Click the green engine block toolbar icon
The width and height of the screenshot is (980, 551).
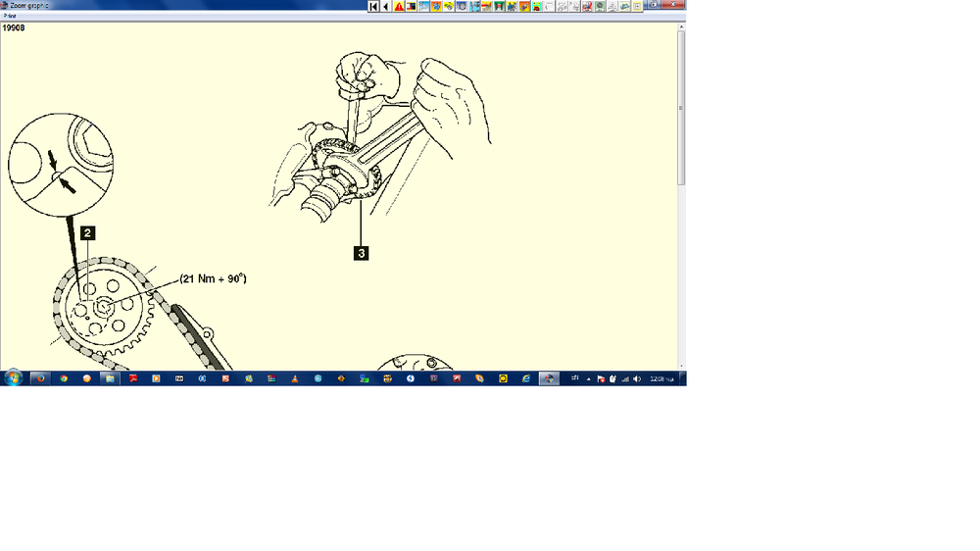tap(500, 6)
